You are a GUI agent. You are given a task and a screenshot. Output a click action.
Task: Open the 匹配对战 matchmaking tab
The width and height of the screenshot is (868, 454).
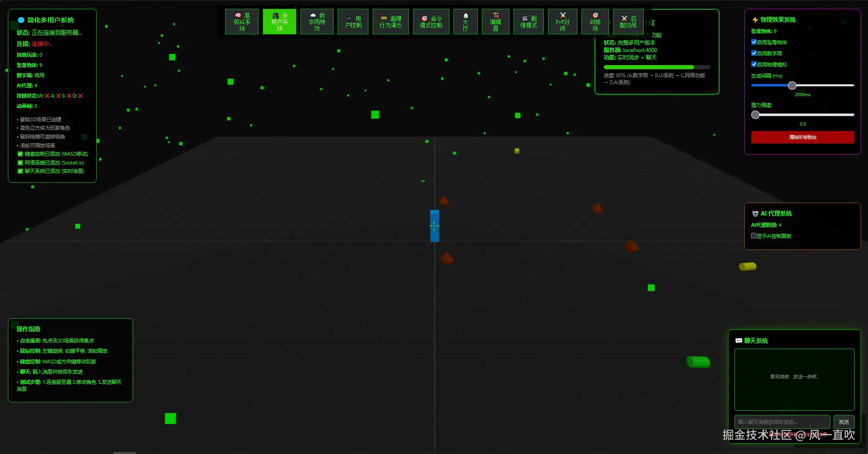628,22
